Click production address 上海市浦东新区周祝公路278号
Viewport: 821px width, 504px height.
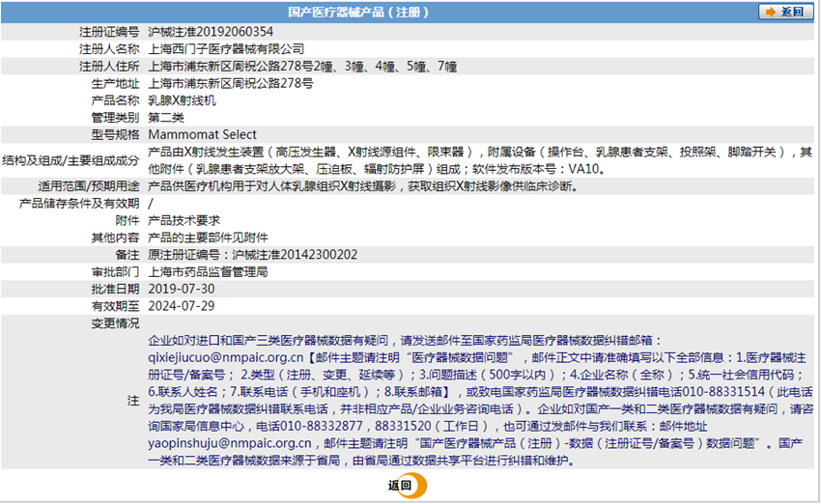coord(231,83)
